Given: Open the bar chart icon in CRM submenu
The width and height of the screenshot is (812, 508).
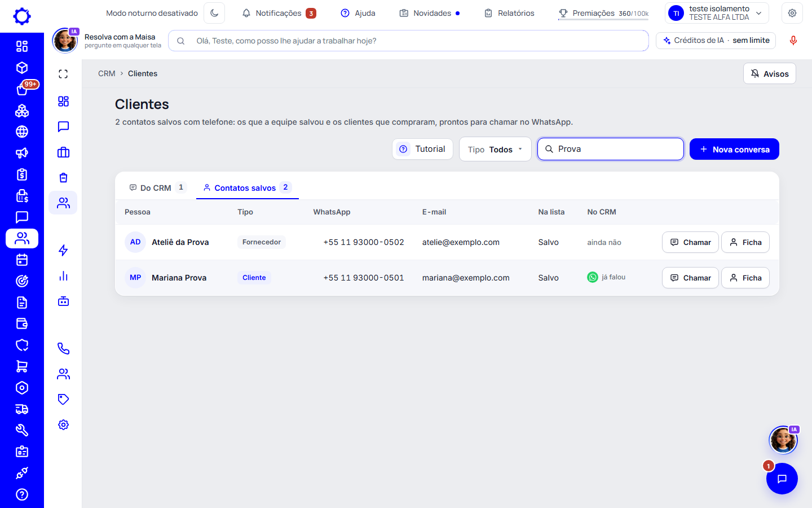Looking at the screenshot, I should point(63,275).
